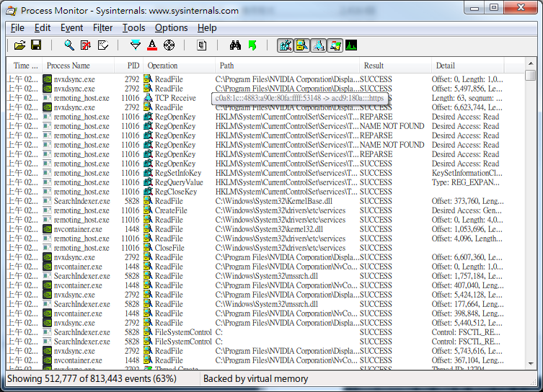Click the green Jump To Object arrow
Screen dimensions: 543x392
252,45
